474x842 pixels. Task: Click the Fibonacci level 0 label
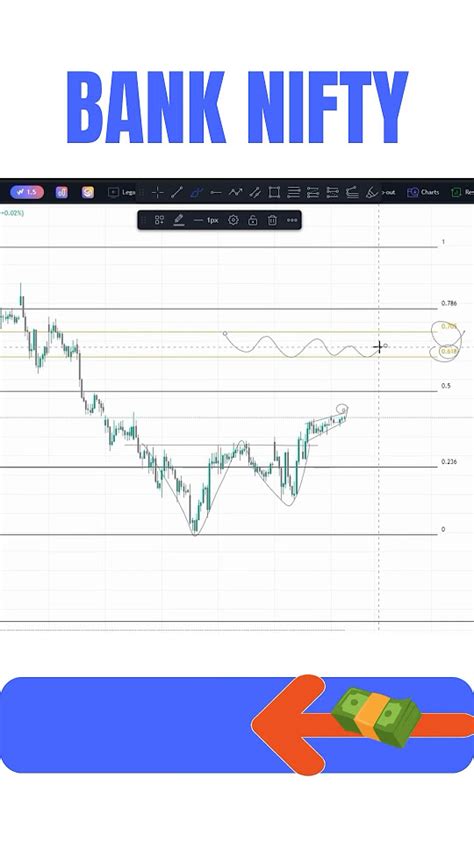coord(443,529)
